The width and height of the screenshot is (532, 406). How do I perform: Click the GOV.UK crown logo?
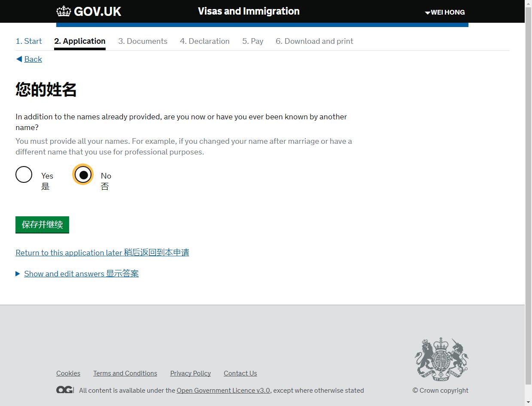(x=64, y=11)
